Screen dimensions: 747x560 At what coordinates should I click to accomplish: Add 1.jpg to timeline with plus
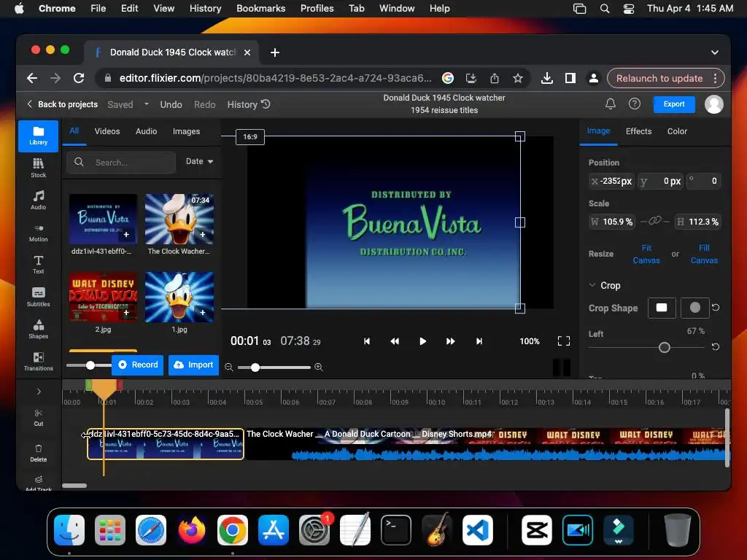(203, 312)
